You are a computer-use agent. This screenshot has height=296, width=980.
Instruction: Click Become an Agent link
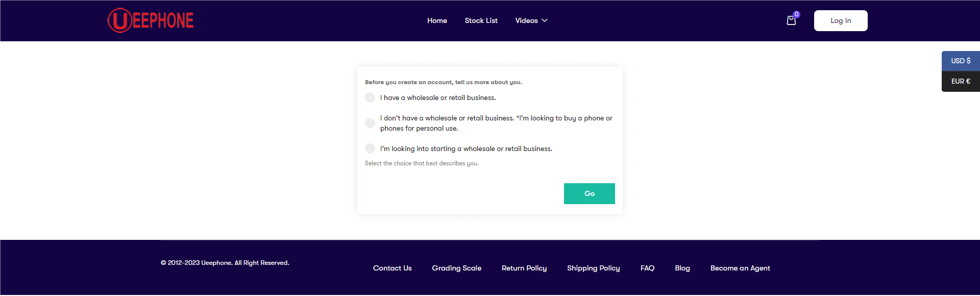click(740, 268)
